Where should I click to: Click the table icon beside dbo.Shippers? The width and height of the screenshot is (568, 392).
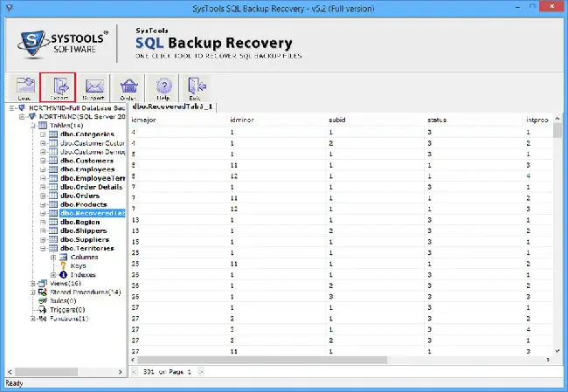[53, 230]
